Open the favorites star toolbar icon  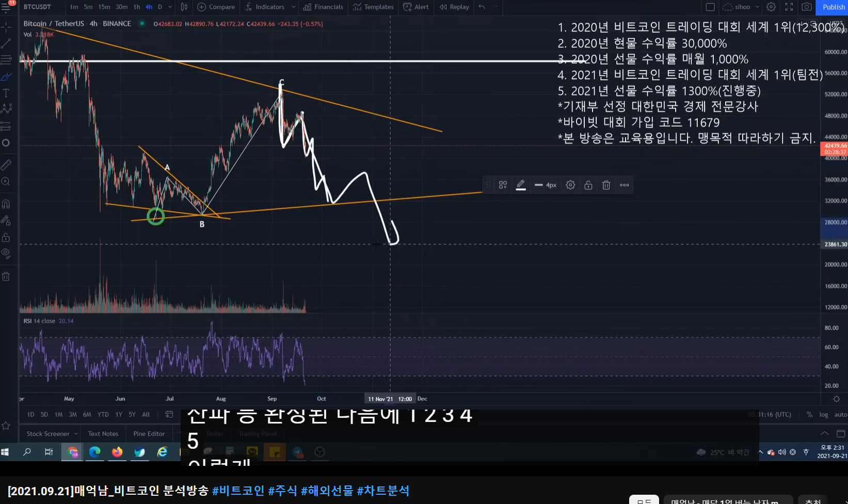[x=6, y=426]
